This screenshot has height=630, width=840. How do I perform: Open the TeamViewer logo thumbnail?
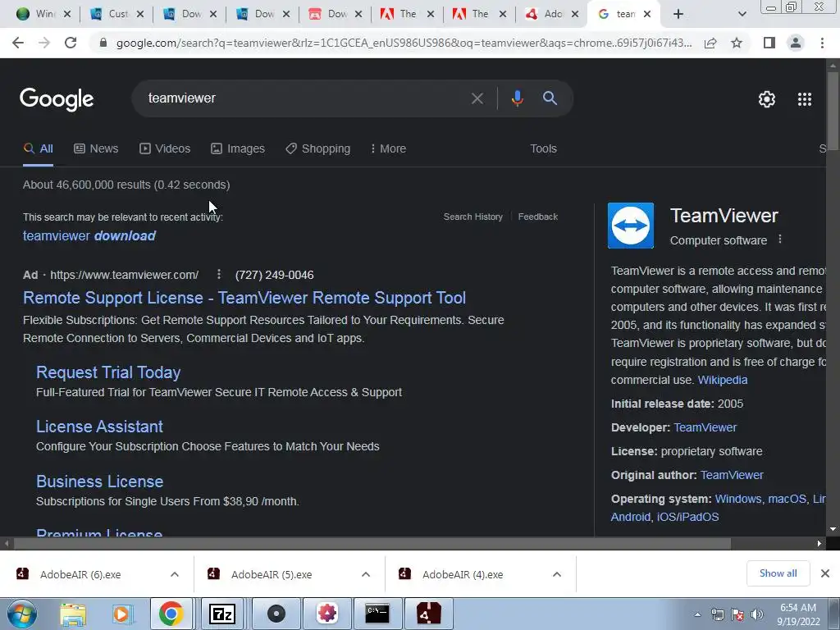(x=631, y=226)
